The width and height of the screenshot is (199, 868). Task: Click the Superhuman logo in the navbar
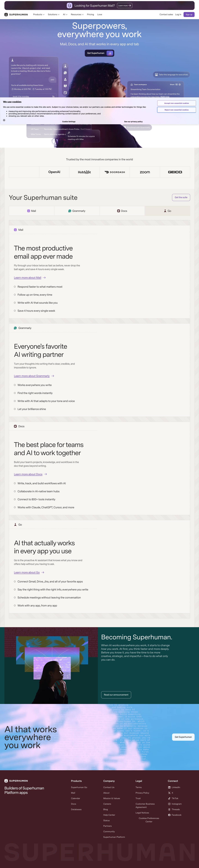(16, 14)
